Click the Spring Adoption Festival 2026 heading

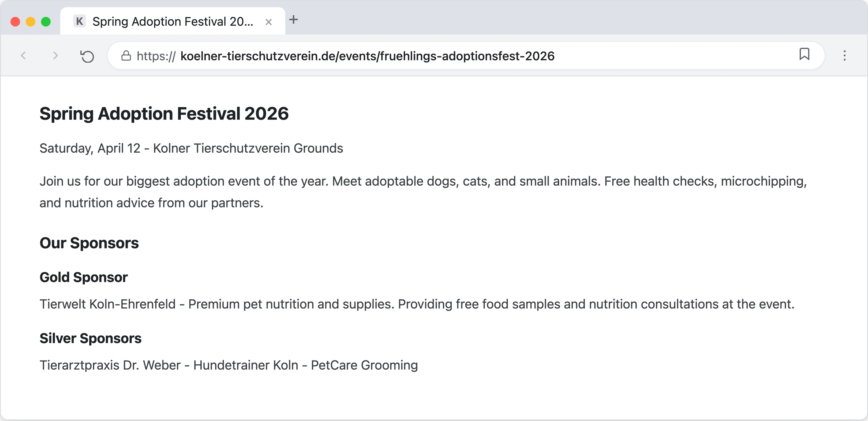pos(164,114)
